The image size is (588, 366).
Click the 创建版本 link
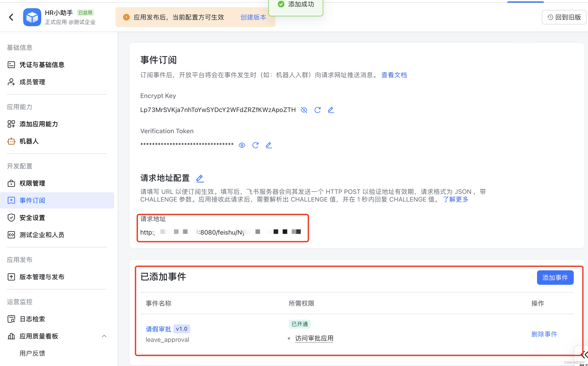(253, 17)
